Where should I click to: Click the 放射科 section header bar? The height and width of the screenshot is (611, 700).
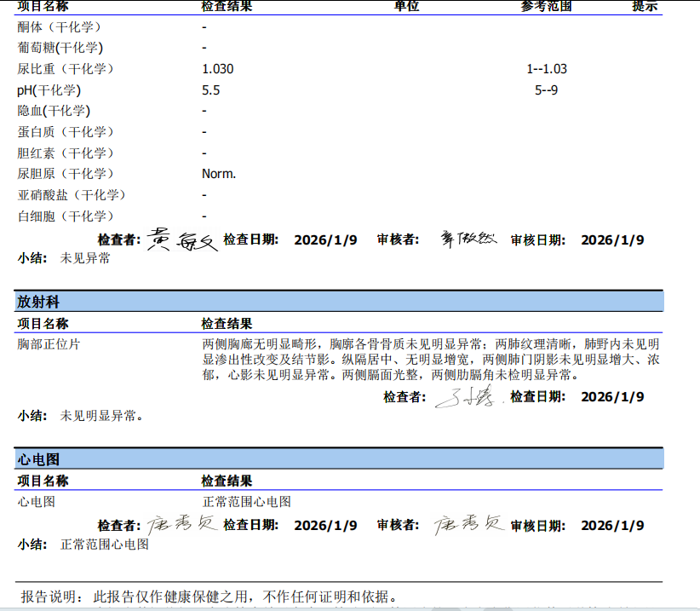point(339,302)
